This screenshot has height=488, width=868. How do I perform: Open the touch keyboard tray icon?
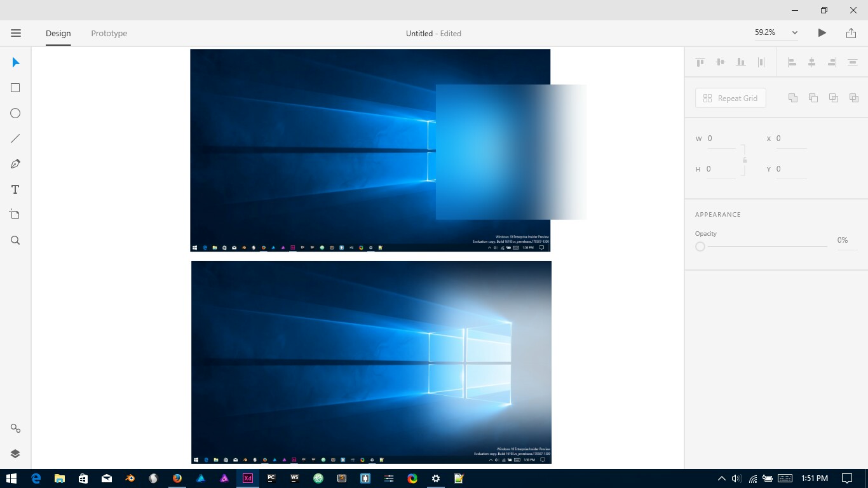coord(785,478)
